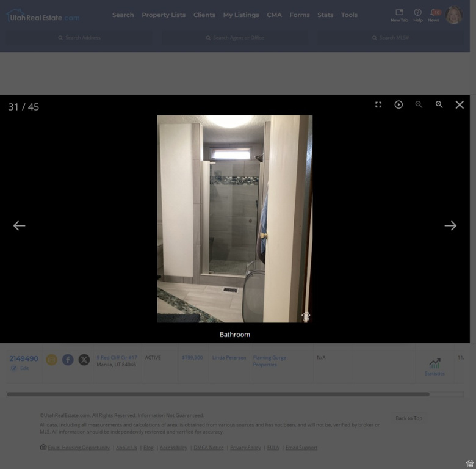Go back to the previous photo
The width and height of the screenshot is (476, 469).
pos(20,226)
